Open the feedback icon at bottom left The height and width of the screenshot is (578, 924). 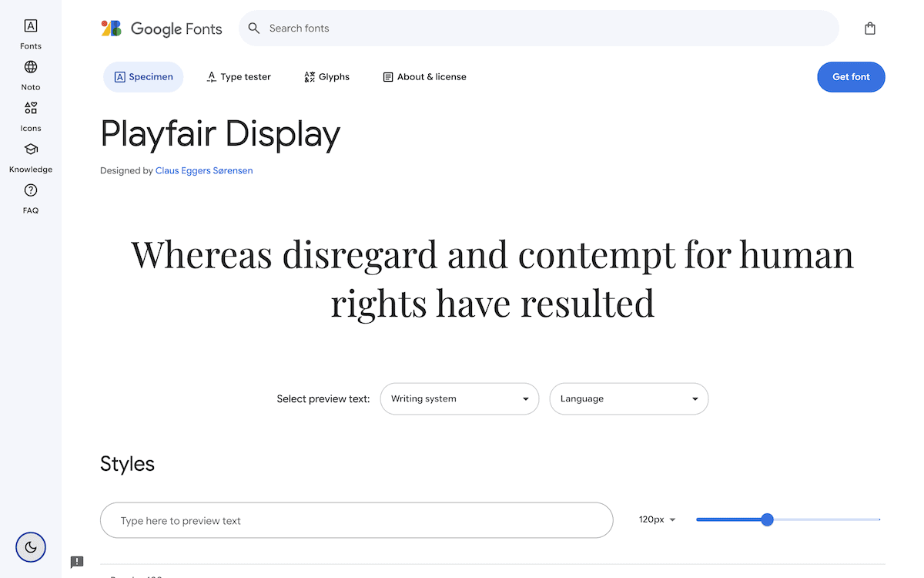point(77,562)
